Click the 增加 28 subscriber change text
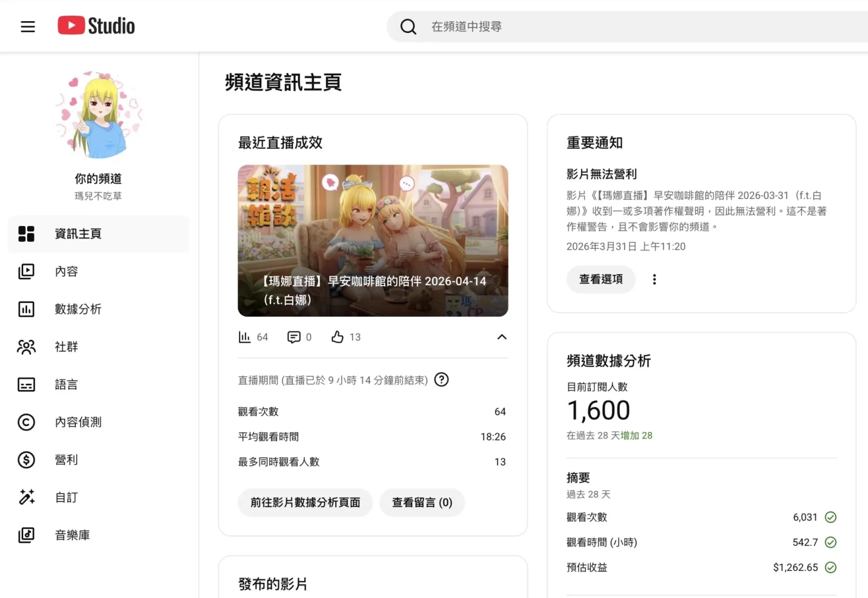 636,435
